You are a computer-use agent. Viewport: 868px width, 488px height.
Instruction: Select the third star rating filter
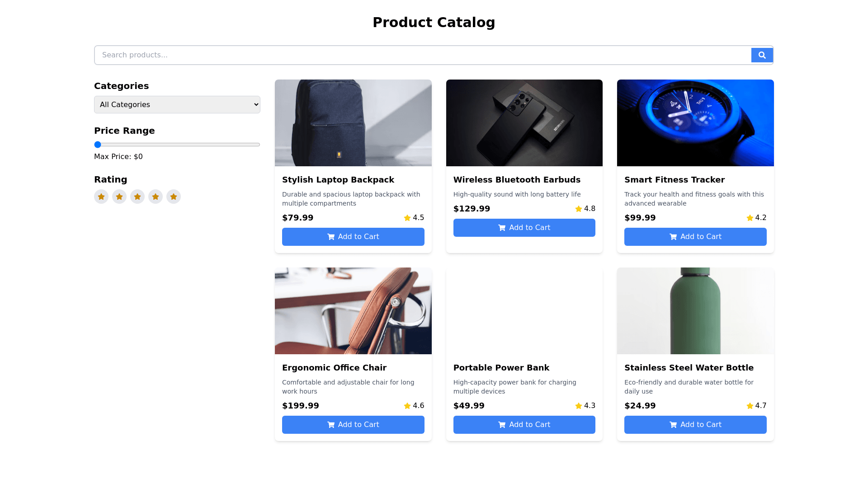click(x=137, y=197)
